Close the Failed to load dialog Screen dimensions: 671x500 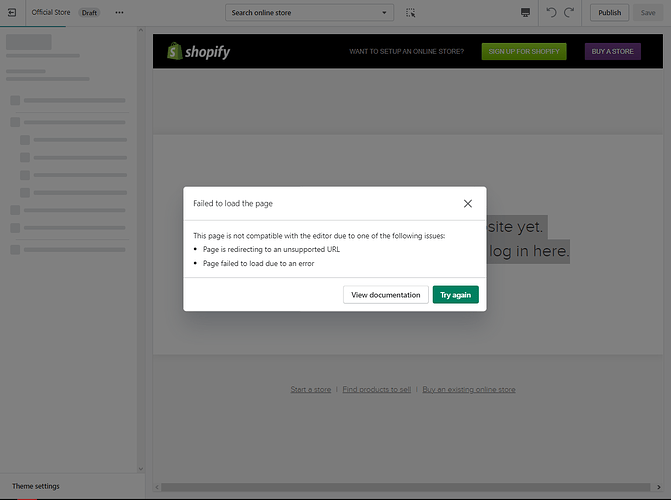coord(468,204)
